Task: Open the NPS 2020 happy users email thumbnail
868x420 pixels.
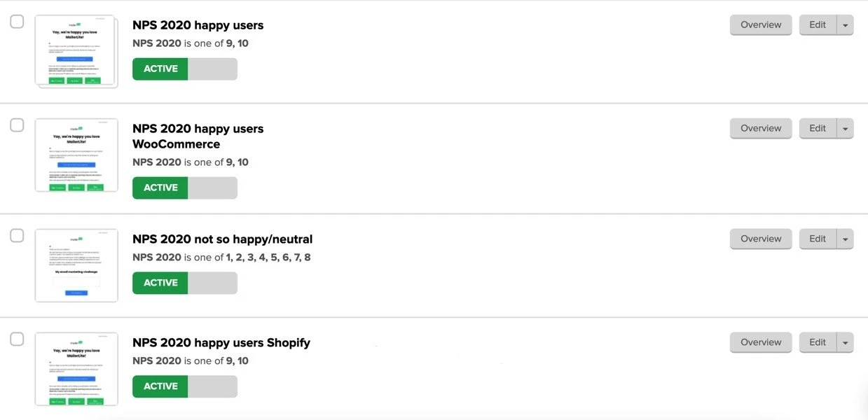Action: tap(76, 51)
